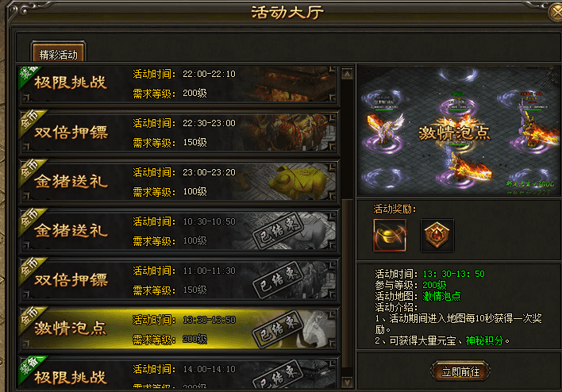The height and width of the screenshot is (392, 562).
Task: Click the 立即前往 button
Action: [460, 371]
